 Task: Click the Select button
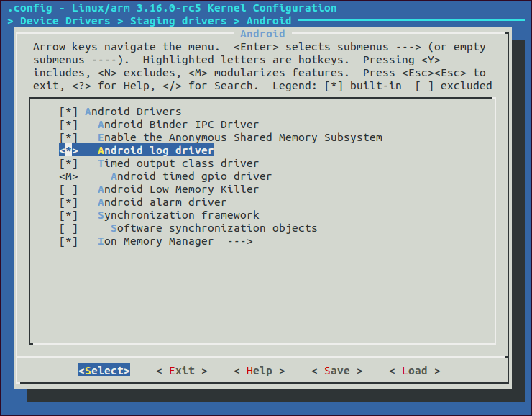click(104, 371)
